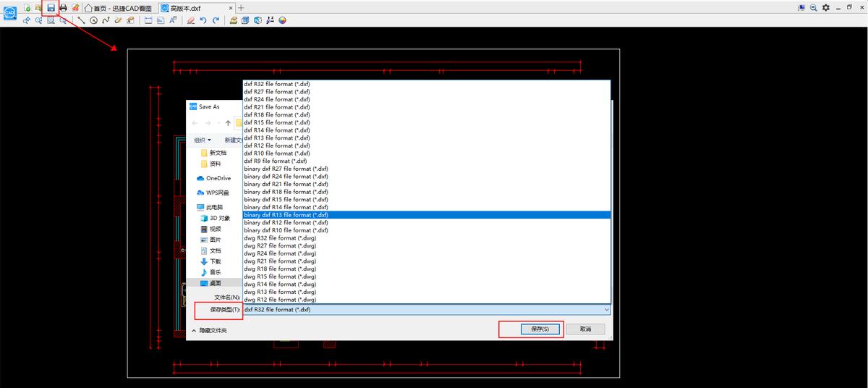Click 取消 button in Save As dialog
868x388 pixels.
[x=585, y=329]
